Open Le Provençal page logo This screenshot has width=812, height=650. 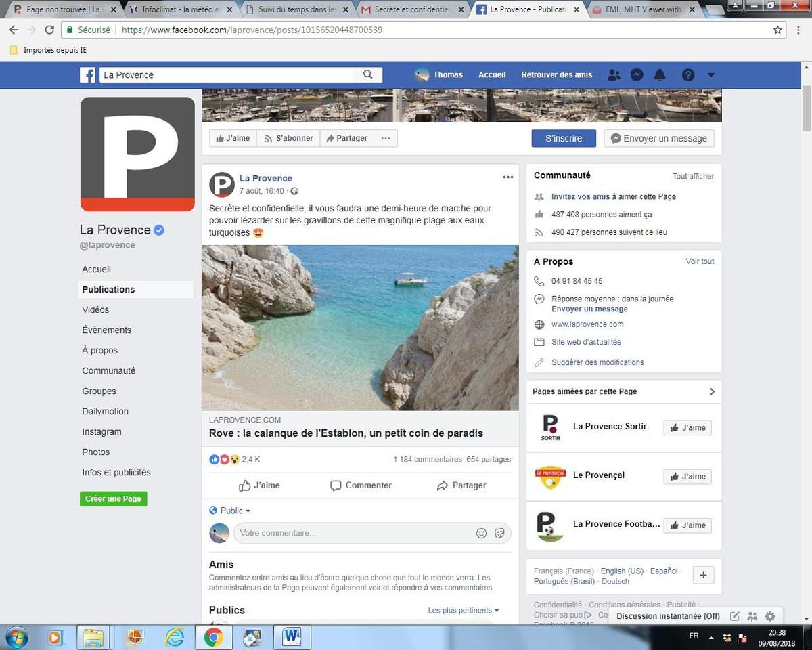tap(550, 476)
